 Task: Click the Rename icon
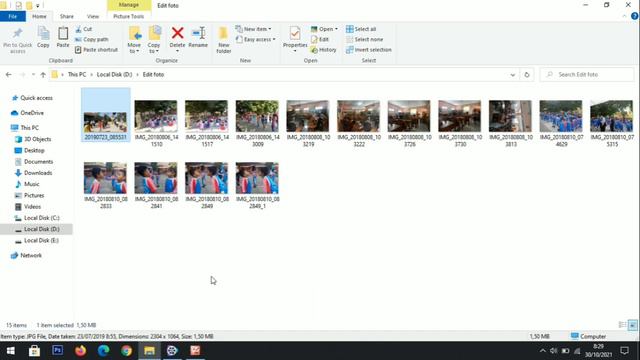[x=198, y=33]
